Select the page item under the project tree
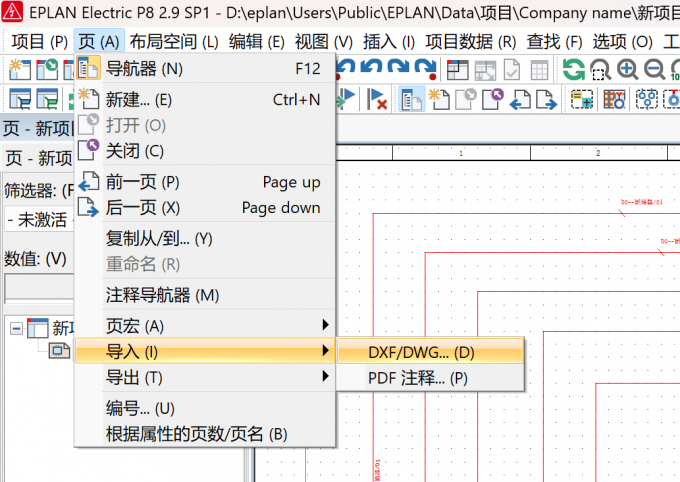Screen dimensions: 680x482 click(59, 350)
